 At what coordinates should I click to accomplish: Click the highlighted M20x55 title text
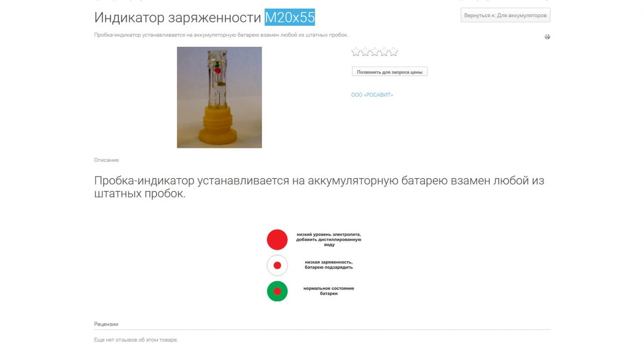pos(290,17)
